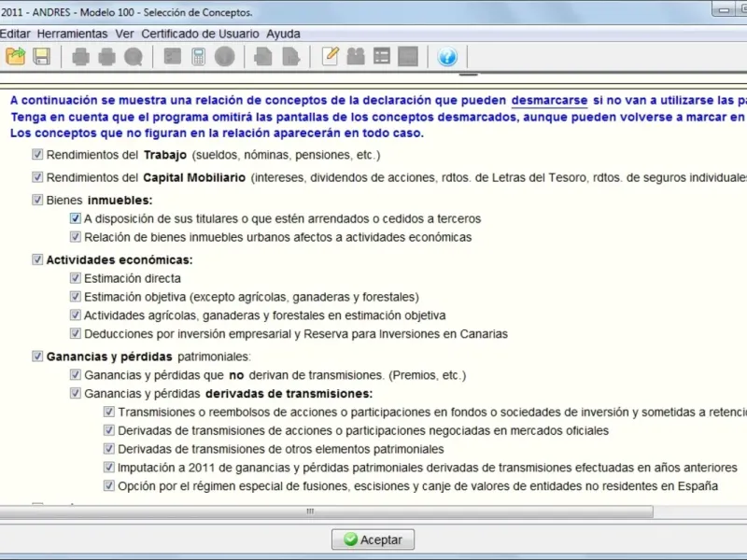Click the second greyed printer icon

pos(106,57)
